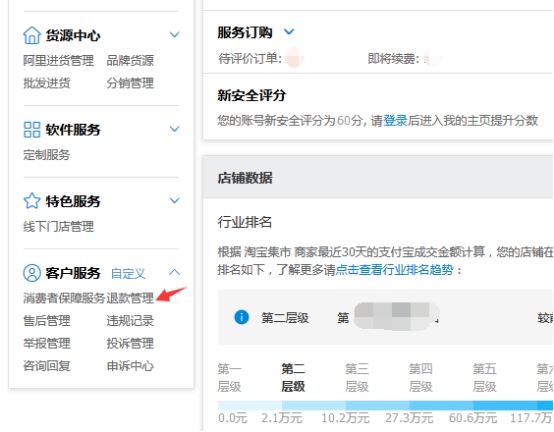The height and width of the screenshot is (432, 554).
Task: Select 消费者保障服务 in sidebar
Action: 64,298
